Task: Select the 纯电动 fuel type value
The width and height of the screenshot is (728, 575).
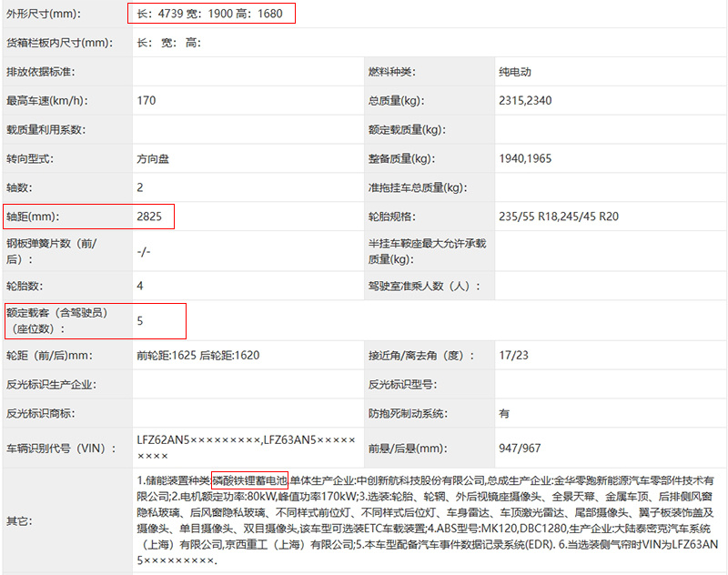Action: tap(515, 72)
